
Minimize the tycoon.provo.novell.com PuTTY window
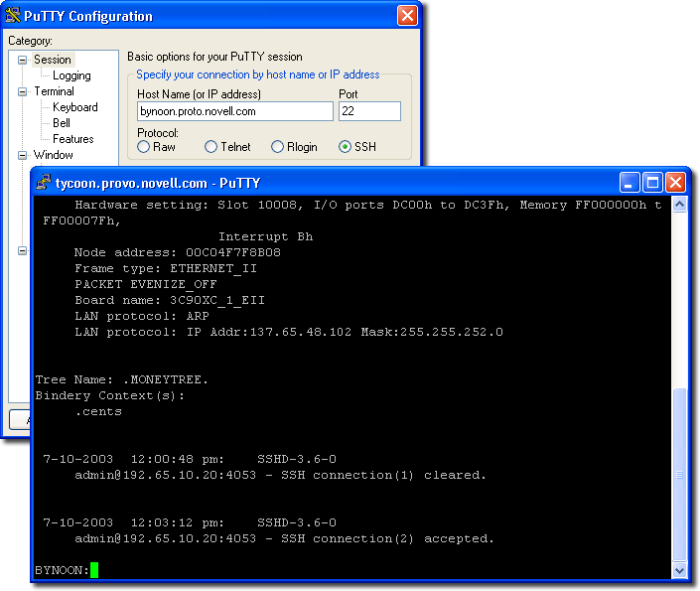[x=630, y=182]
